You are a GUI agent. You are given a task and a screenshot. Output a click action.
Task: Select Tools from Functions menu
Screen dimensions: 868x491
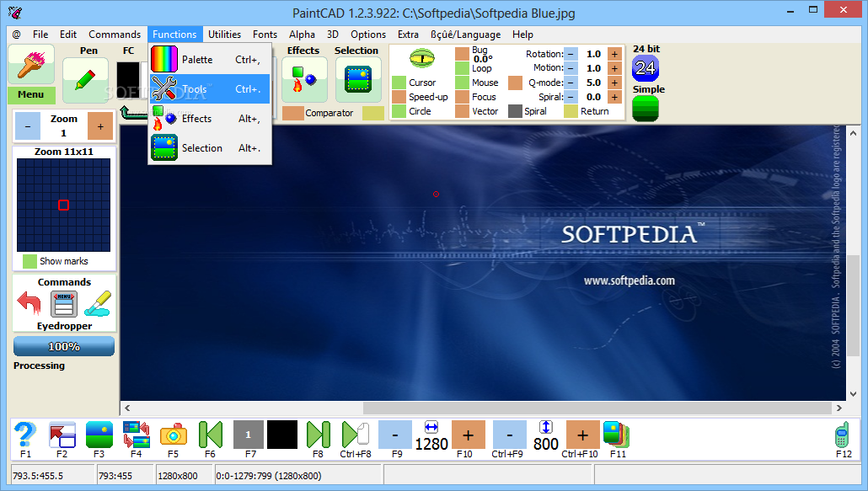tap(210, 89)
